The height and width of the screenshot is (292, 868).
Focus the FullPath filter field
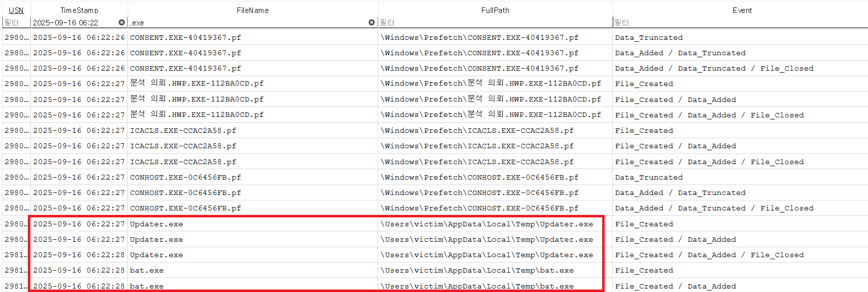[495, 22]
